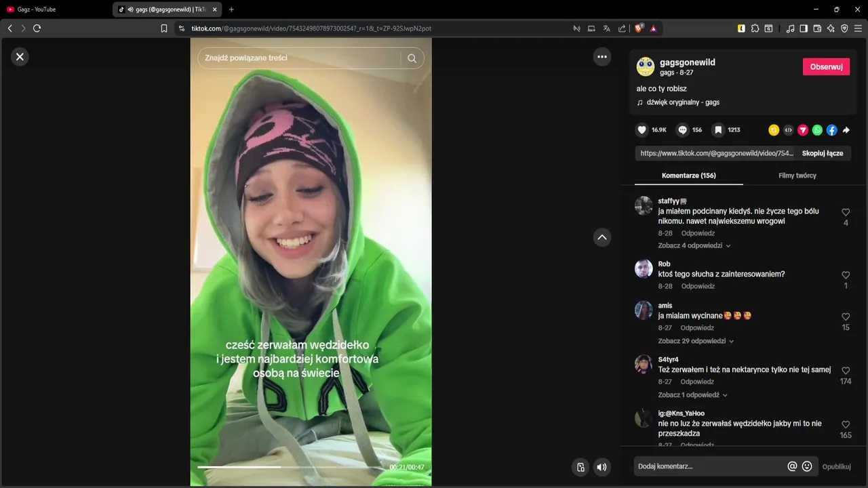Image resolution: width=868 pixels, height=488 pixels.
Task: Open Brave Wallet icon
Action: (817, 28)
